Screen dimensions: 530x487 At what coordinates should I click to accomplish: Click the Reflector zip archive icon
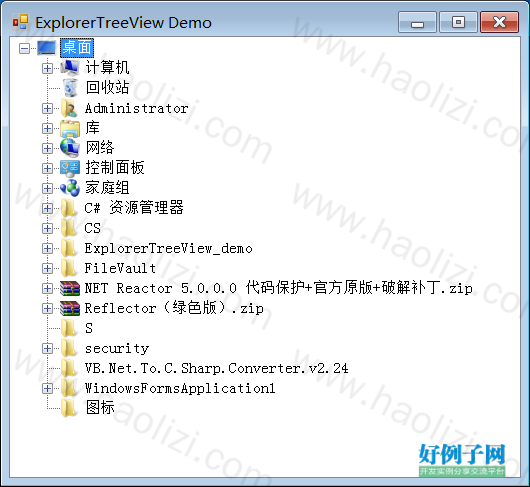coord(70,308)
